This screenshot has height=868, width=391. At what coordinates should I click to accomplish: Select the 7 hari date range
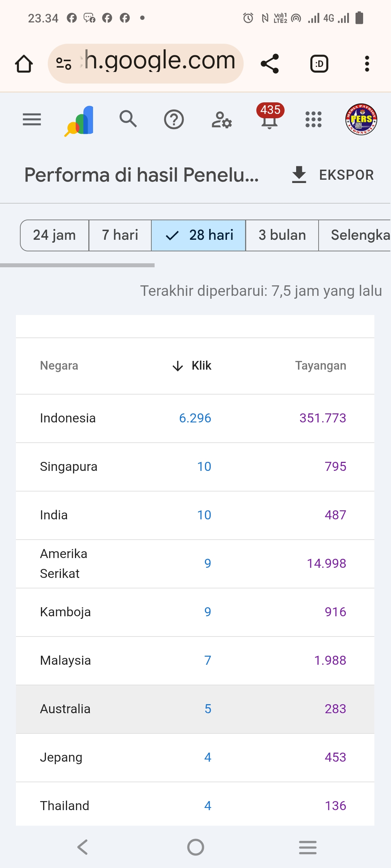(x=120, y=235)
